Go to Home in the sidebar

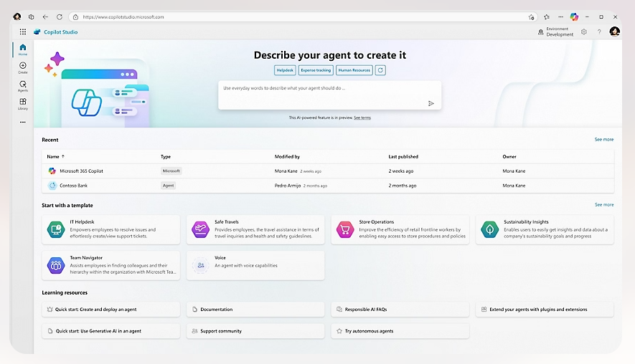23,49
